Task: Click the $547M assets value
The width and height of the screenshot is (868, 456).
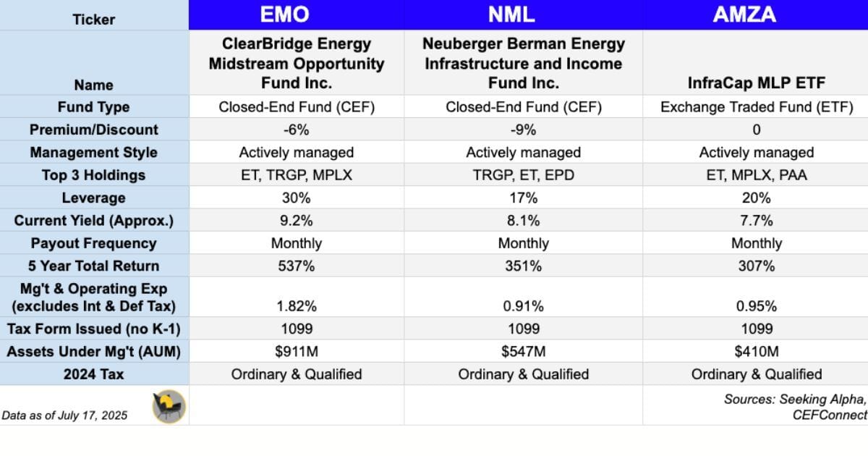Action: [x=523, y=352]
